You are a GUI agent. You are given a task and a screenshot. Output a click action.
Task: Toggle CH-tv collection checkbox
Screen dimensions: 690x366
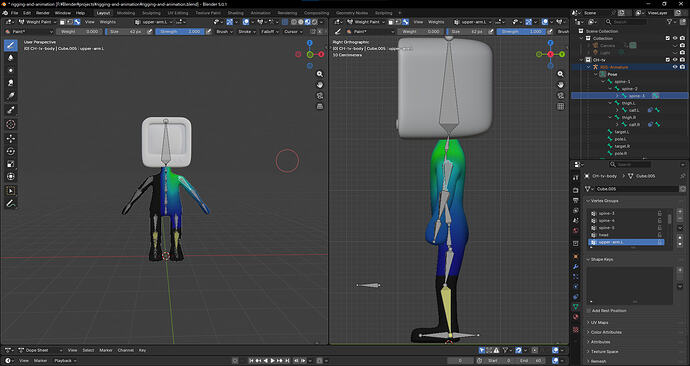(668, 60)
